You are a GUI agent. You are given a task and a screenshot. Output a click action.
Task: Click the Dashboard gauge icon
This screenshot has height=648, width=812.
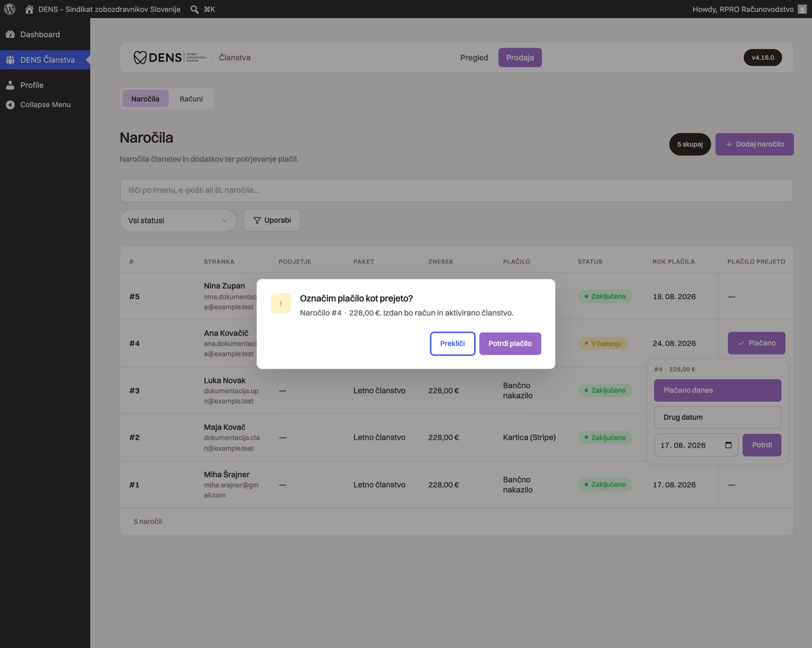coord(11,34)
